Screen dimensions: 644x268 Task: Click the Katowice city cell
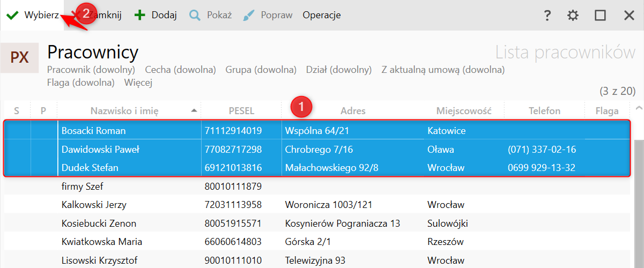point(447,131)
